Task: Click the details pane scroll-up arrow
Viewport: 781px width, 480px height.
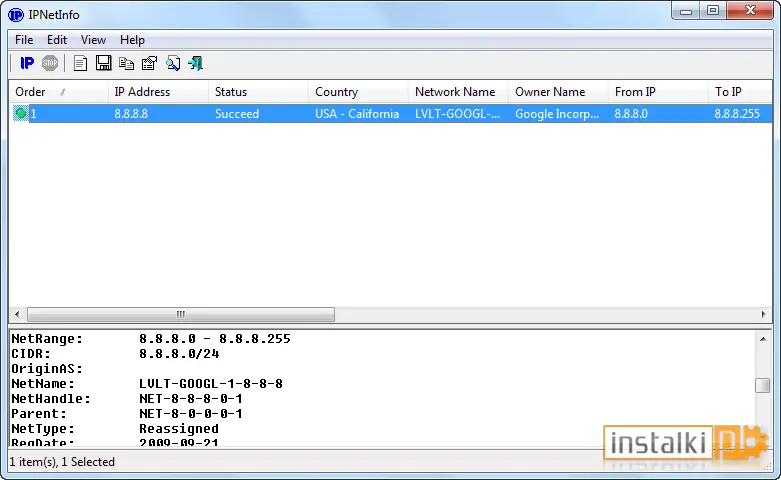Action: click(763, 339)
